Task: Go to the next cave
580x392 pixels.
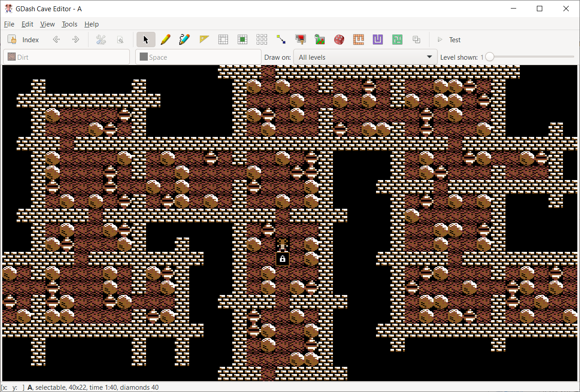Action: tap(75, 40)
